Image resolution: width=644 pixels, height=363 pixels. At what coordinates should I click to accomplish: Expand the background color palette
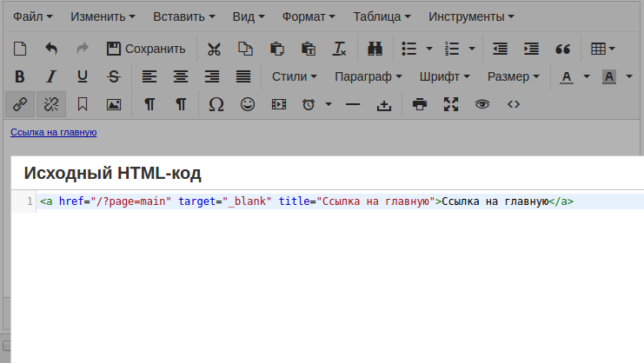tap(629, 76)
